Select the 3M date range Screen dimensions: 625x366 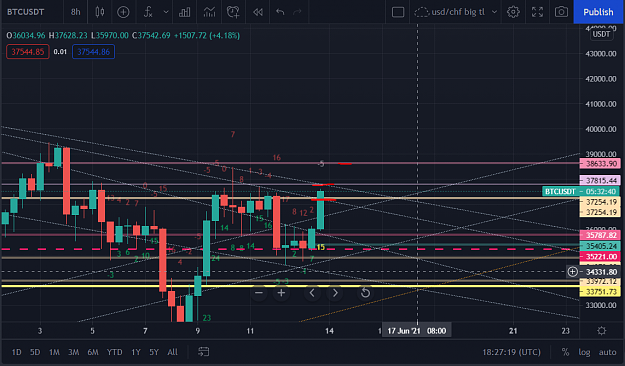point(73,352)
